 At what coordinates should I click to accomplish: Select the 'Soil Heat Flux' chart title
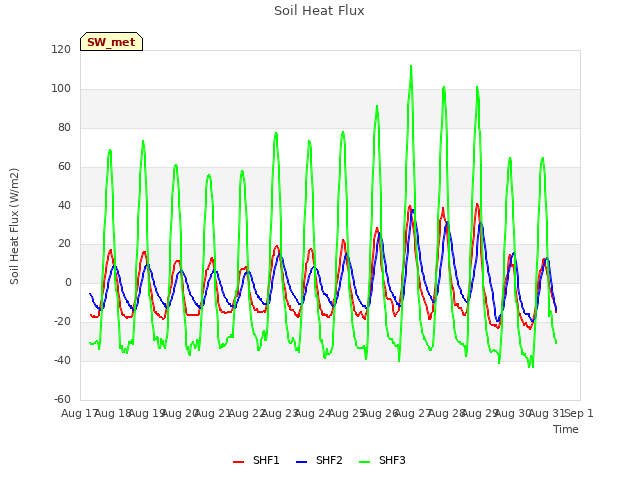point(319,11)
